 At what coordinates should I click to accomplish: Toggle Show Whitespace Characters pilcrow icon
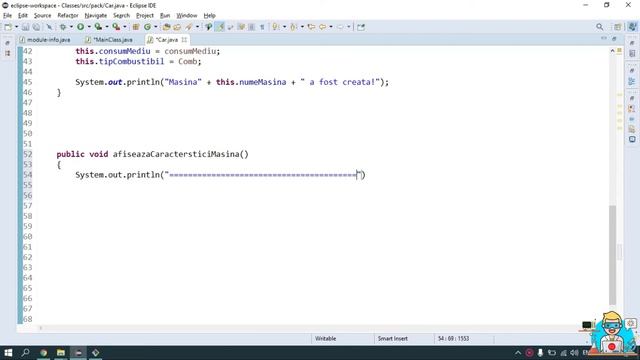point(262,27)
